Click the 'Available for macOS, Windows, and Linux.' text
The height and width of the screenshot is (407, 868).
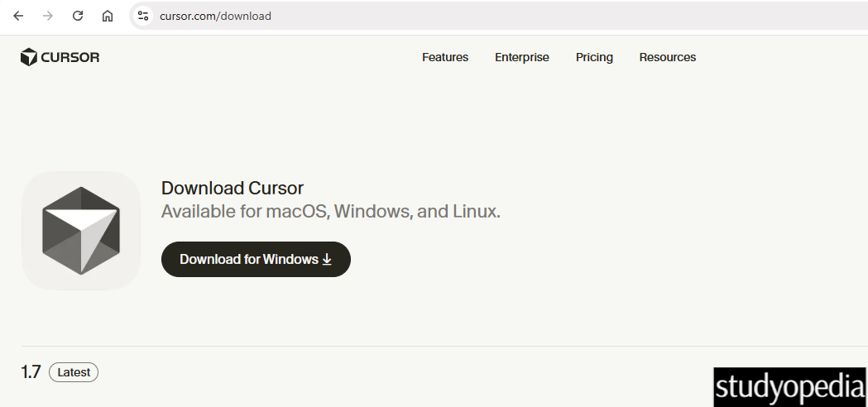tap(330, 212)
